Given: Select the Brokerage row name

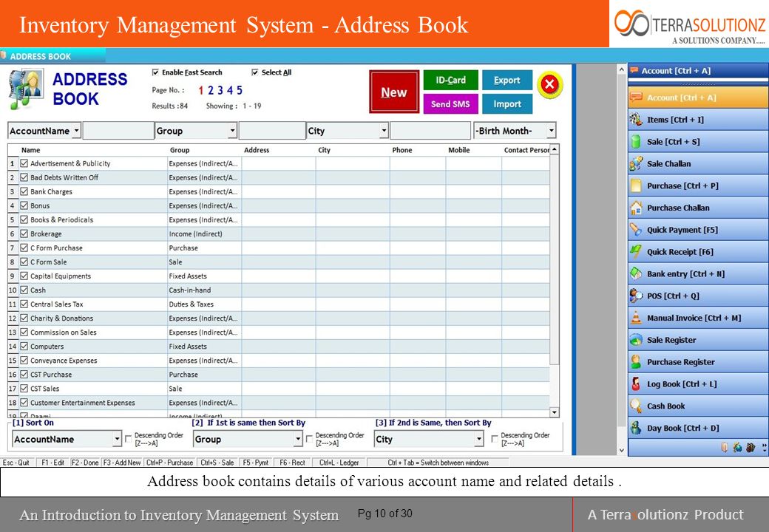Looking at the screenshot, I should point(46,233).
